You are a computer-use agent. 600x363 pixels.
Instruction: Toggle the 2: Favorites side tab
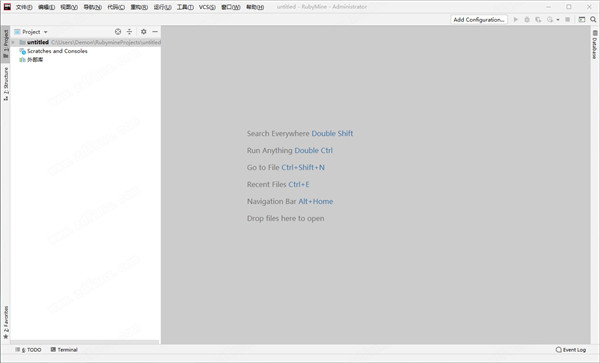6,322
